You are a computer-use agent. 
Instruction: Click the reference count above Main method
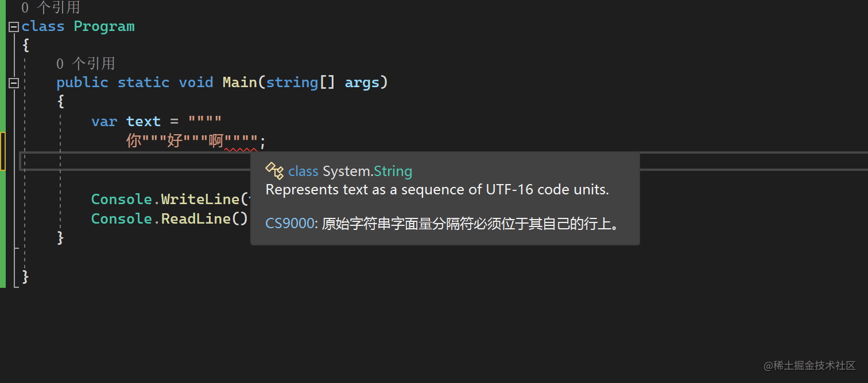(86, 64)
